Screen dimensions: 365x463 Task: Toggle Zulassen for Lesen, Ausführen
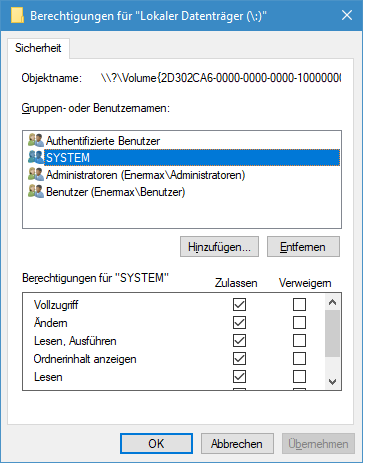[239, 341]
